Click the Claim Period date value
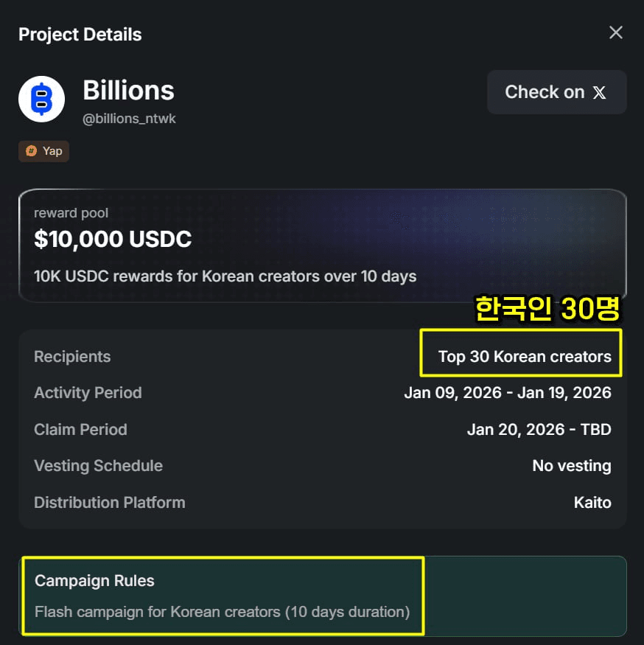Image resolution: width=644 pixels, height=645 pixels. click(539, 430)
